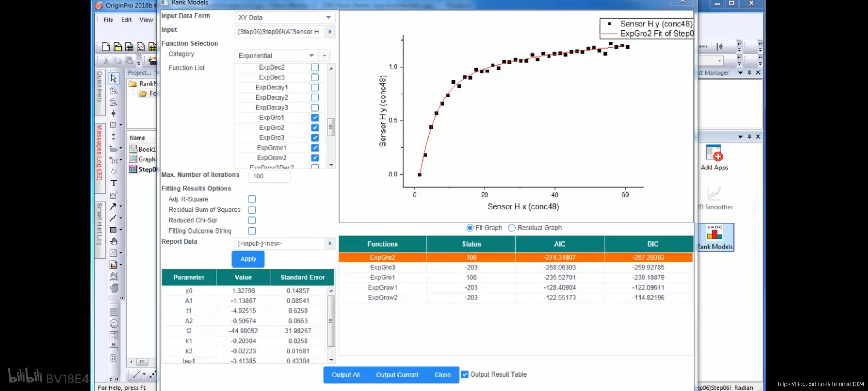Select the Fit Graph radio button
Image resolution: width=868 pixels, height=391 pixels.
click(x=469, y=228)
